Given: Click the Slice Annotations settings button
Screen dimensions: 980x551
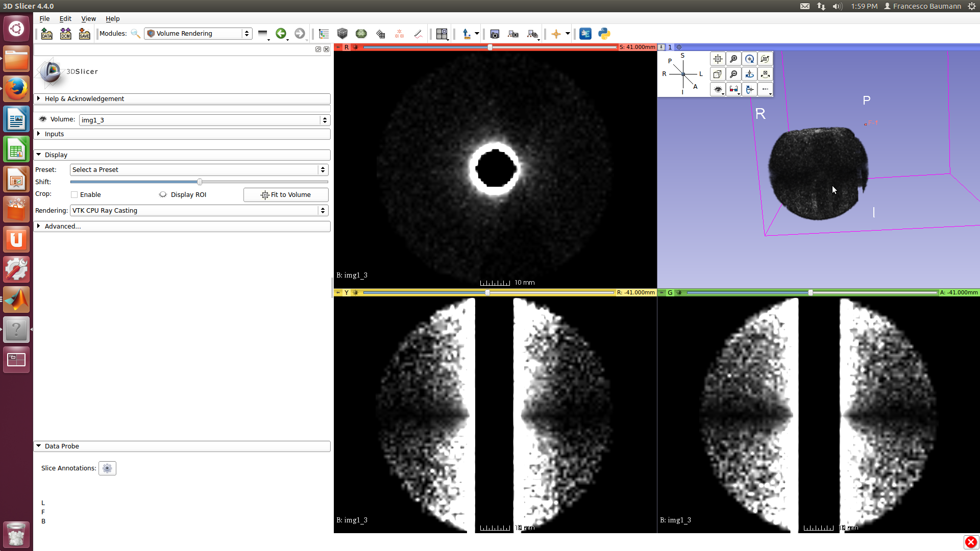Looking at the screenshot, I should tap(107, 468).
